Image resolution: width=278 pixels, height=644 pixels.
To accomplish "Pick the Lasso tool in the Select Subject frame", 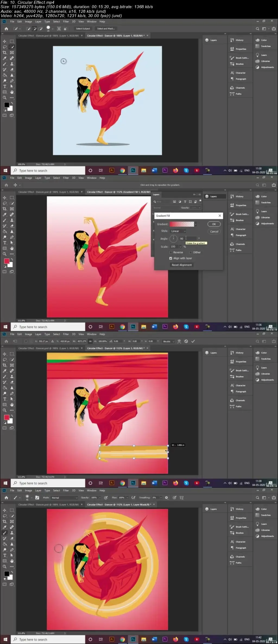I will (x=5, y=47).
